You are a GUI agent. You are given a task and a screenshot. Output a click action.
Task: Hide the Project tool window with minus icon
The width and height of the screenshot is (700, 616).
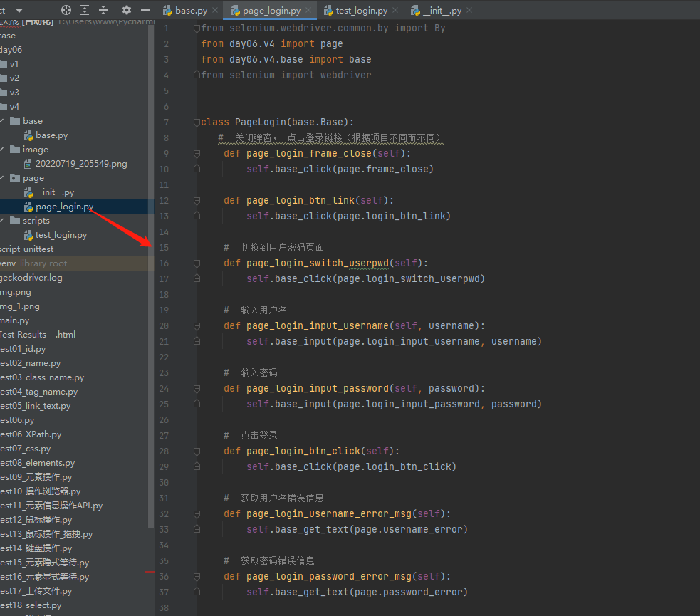coord(145,10)
